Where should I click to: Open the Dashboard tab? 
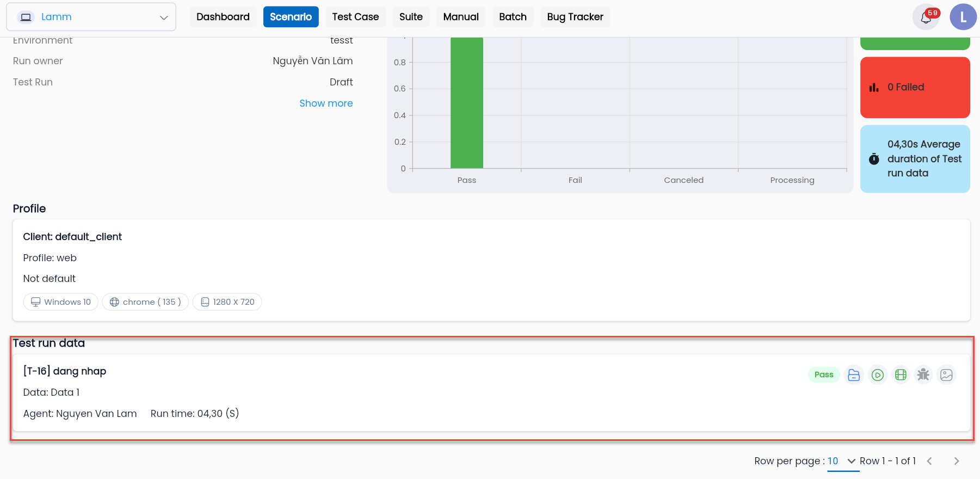tap(223, 17)
